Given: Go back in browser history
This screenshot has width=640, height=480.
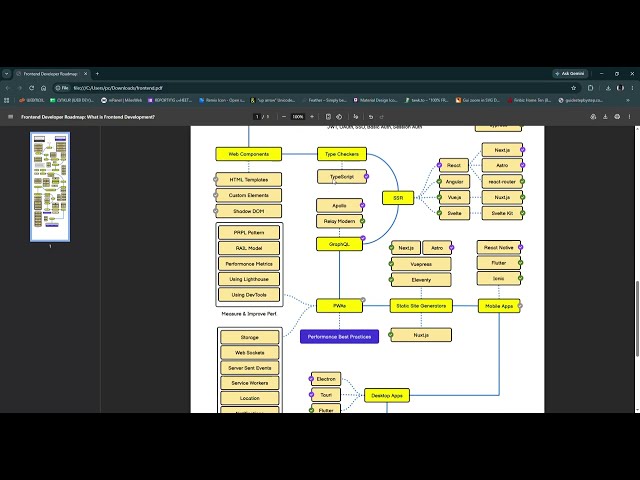Looking at the screenshot, I should [7, 88].
